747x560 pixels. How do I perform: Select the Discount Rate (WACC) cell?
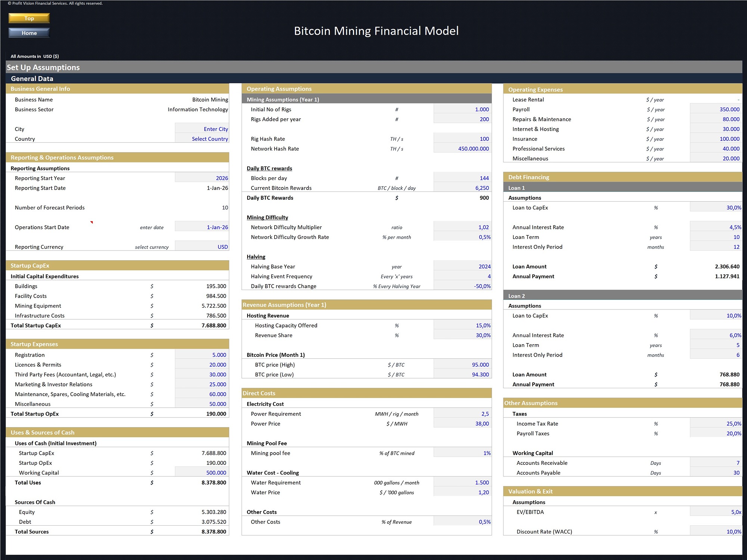pos(715,531)
